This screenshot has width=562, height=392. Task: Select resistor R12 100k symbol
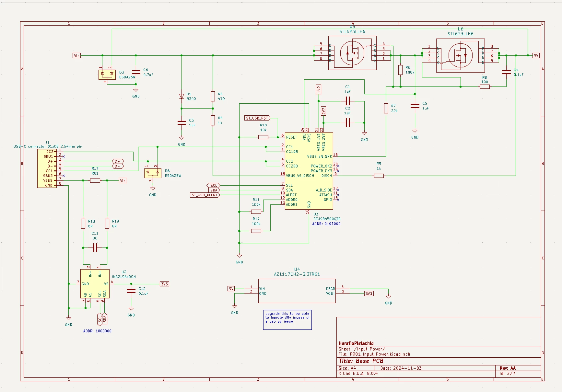tap(256, 231)
